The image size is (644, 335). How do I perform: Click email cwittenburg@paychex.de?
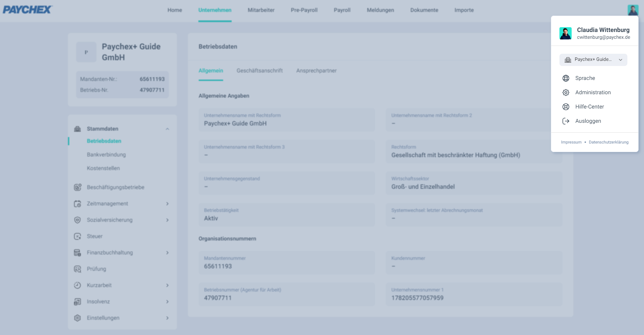point(604,37)
